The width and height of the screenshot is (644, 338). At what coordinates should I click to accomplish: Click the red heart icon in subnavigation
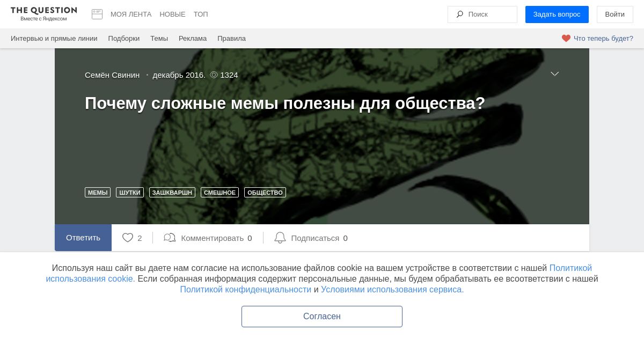click(566, 39)
